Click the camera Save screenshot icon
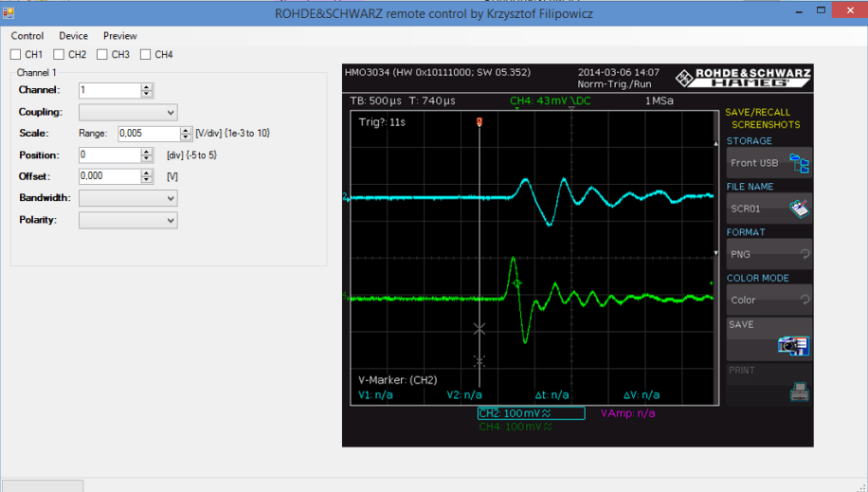868x492 pixels. coord(793,346)
